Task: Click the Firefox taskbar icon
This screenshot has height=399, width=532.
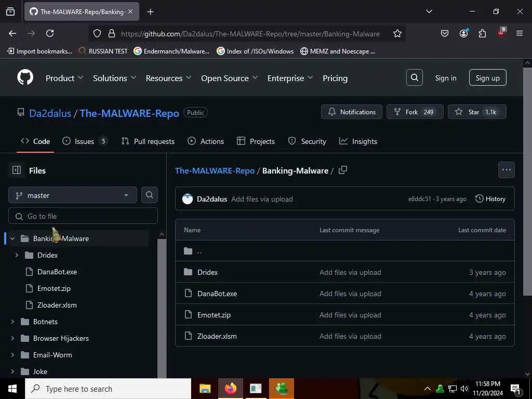Action: [x=230, y=389]
